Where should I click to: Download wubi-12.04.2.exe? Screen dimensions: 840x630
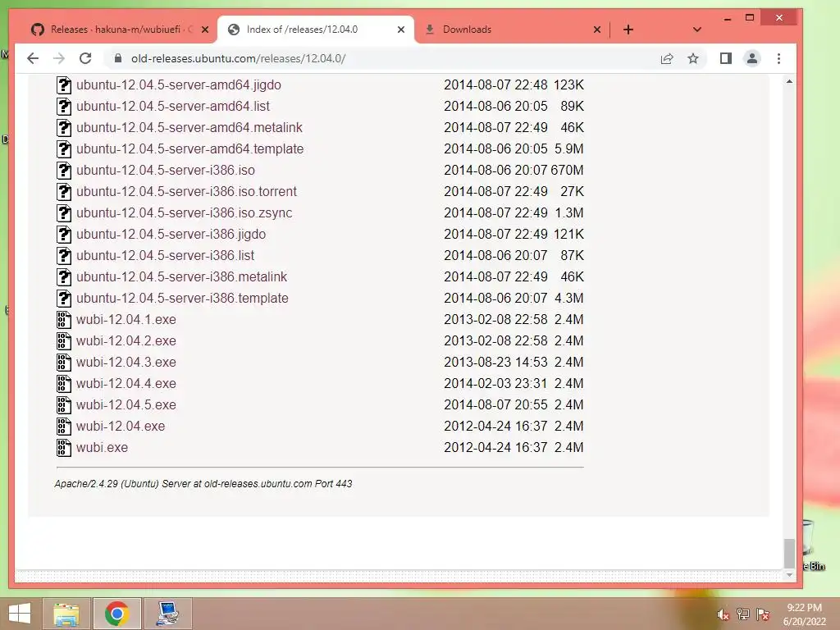click(126, 340)
